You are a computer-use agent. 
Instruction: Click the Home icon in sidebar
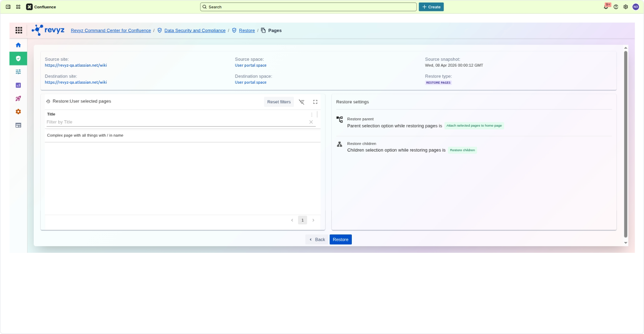(18, 45)
